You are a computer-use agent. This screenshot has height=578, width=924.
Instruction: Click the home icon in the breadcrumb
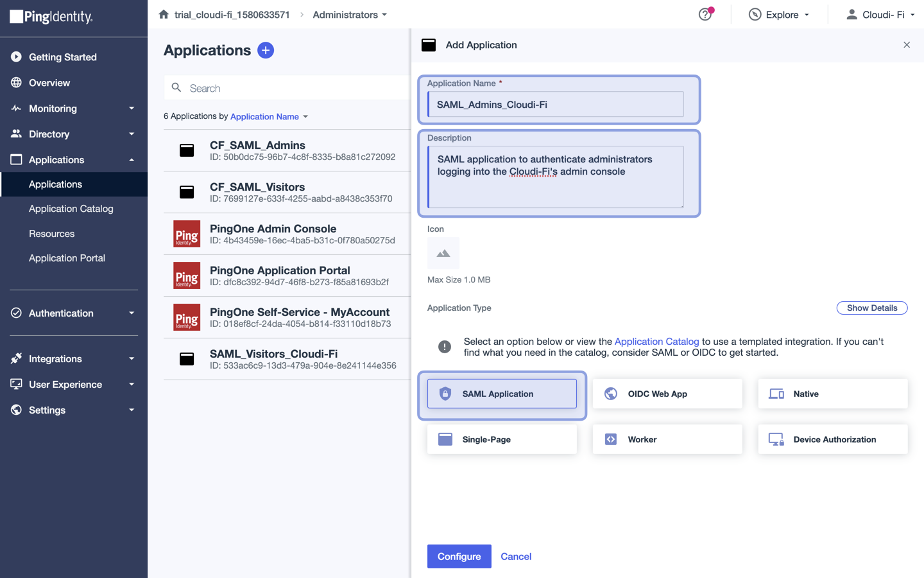[x=163, y=14]
